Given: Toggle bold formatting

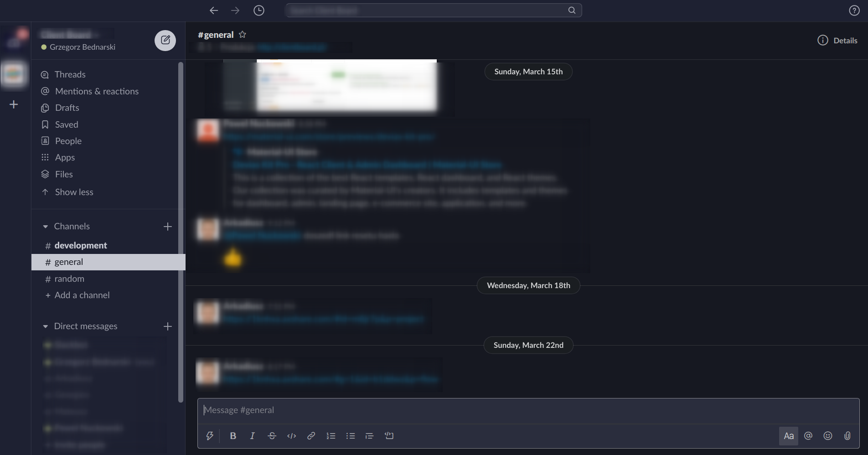Looking at the screenshot, I should pos(233,436).
